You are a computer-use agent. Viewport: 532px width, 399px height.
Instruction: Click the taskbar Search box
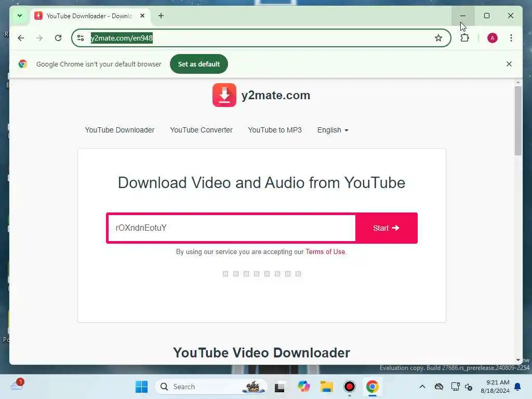(211, 387)
